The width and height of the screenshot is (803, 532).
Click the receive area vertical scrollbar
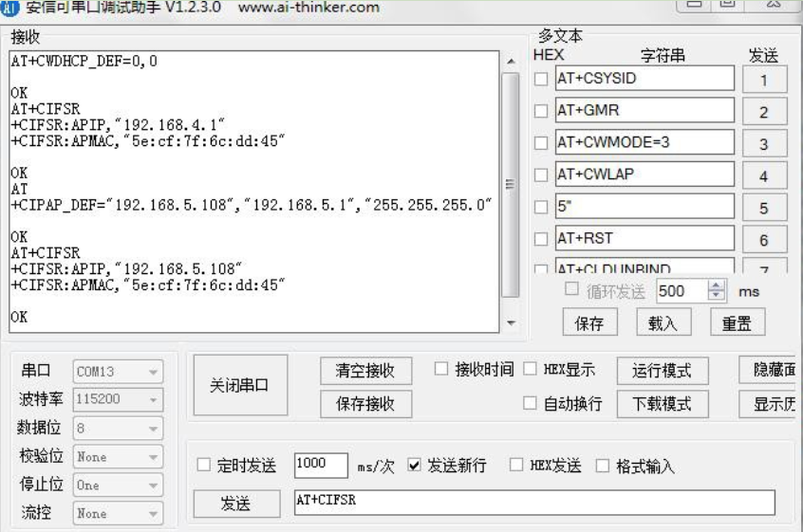pyautogui.click(x=511, y=185)
